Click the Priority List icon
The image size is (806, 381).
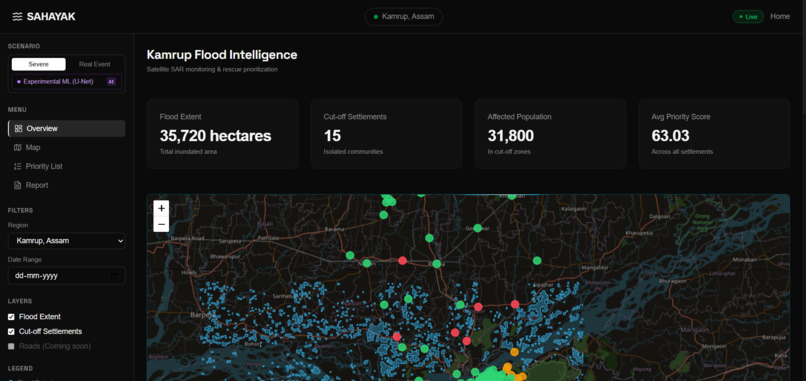coord(17,167)
